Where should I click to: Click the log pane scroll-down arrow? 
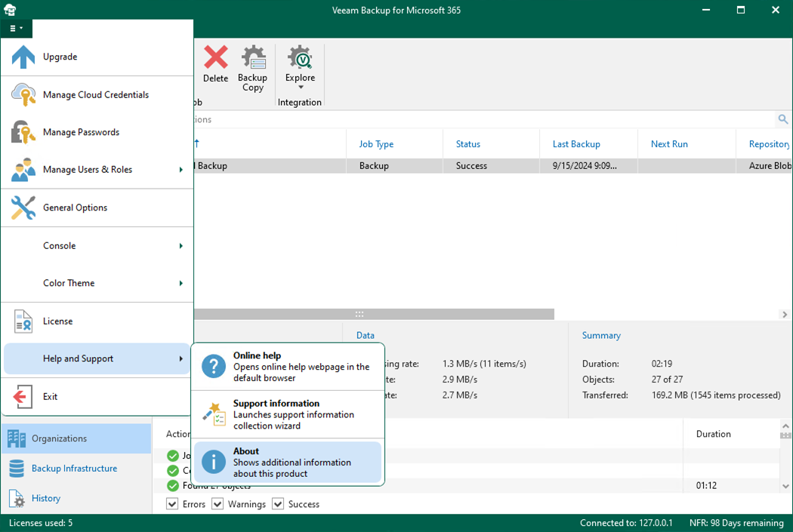point(785,486)
